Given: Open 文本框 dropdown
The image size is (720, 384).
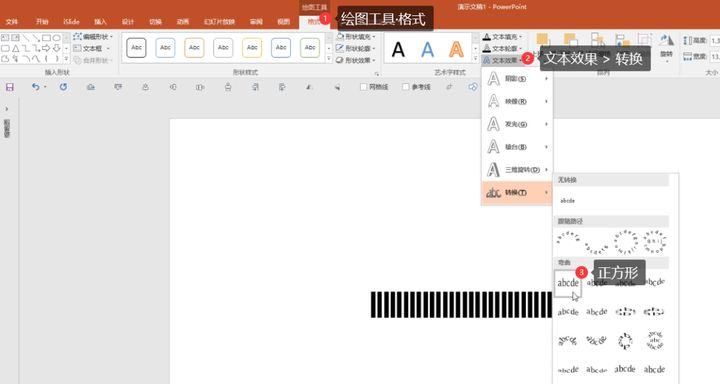Looking at the screenshot, I should pyautogui.click(x=92, y=48).
